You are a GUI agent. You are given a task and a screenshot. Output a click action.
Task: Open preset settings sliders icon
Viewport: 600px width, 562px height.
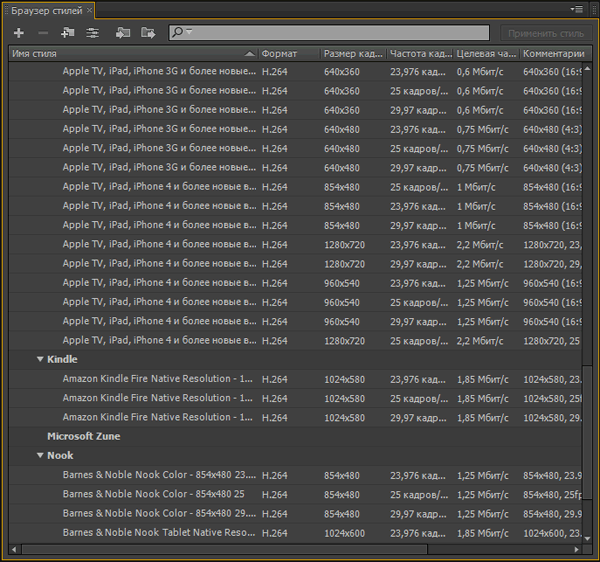point(93,33)
